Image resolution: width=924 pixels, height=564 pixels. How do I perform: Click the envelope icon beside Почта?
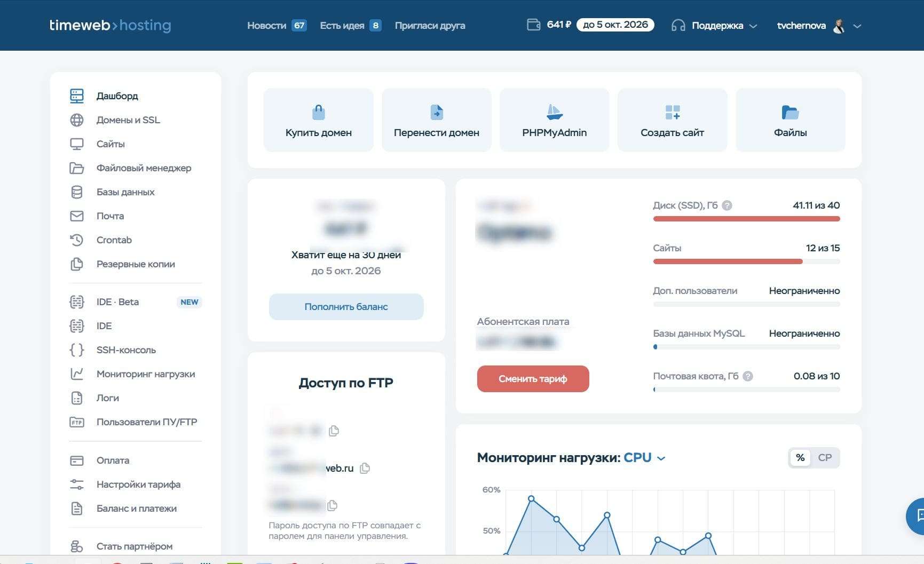tap(77, 216)
